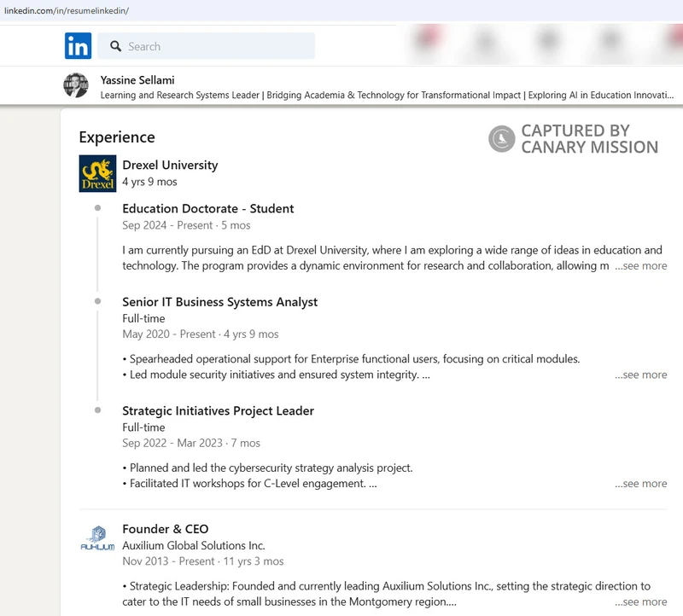Open the Drexel University logo

coord(97,173)
